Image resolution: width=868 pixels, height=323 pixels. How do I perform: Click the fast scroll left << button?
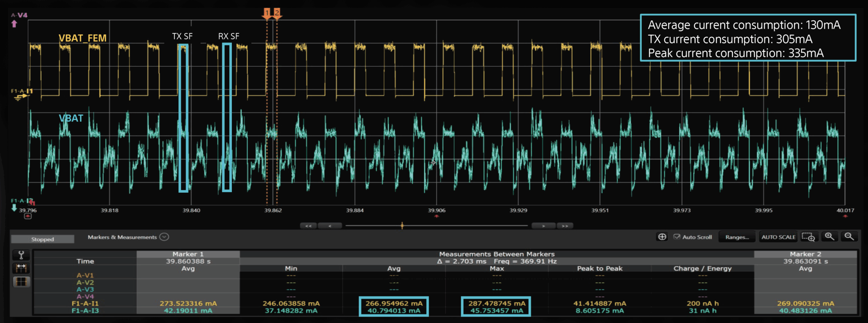pos(308,226)
